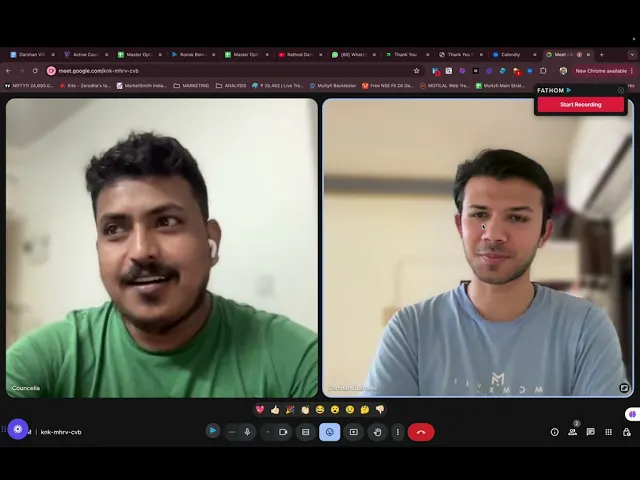Send heart emoji reaction
The height and width of the screenshot is (480, 640).
click(260, 409)
